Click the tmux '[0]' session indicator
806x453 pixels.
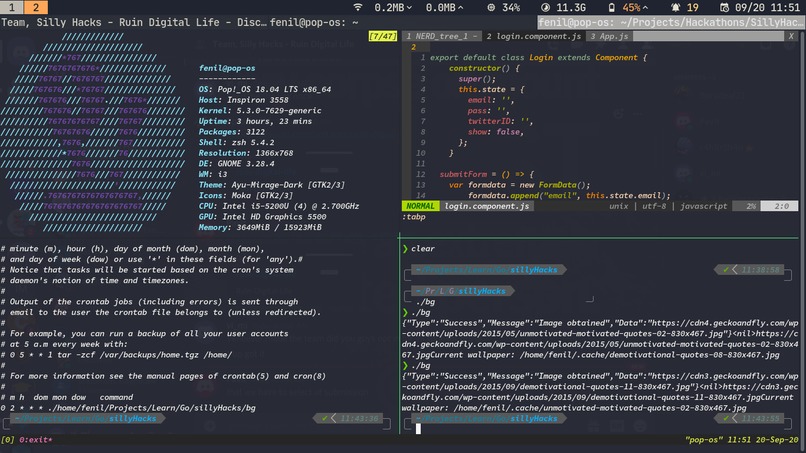point(8,440)
